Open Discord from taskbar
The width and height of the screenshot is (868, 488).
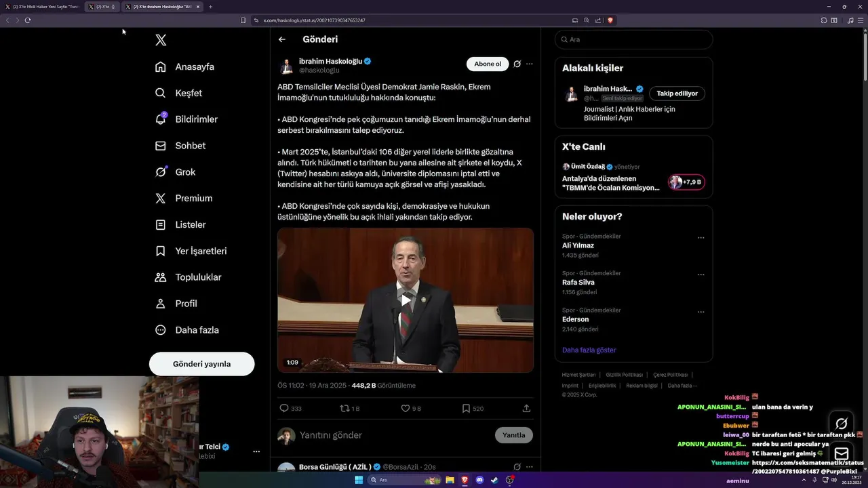[x=479, y=480]
